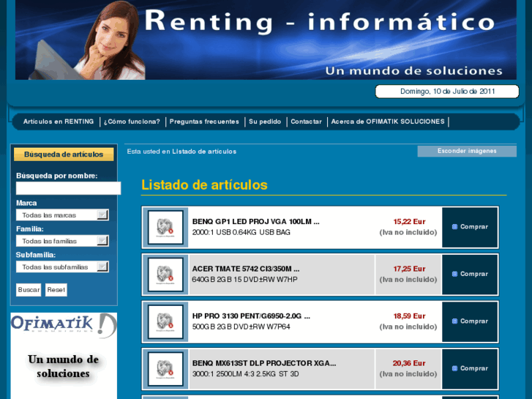
Task: Click the Reset button
Action: pyautogui.click(x=56, y=290)
